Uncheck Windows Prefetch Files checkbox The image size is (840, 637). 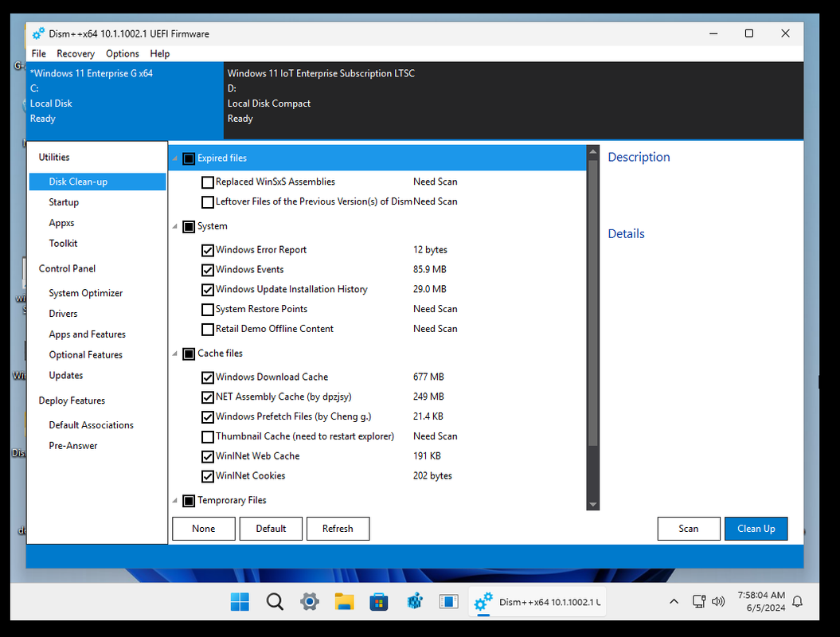[x=207, y=416]
